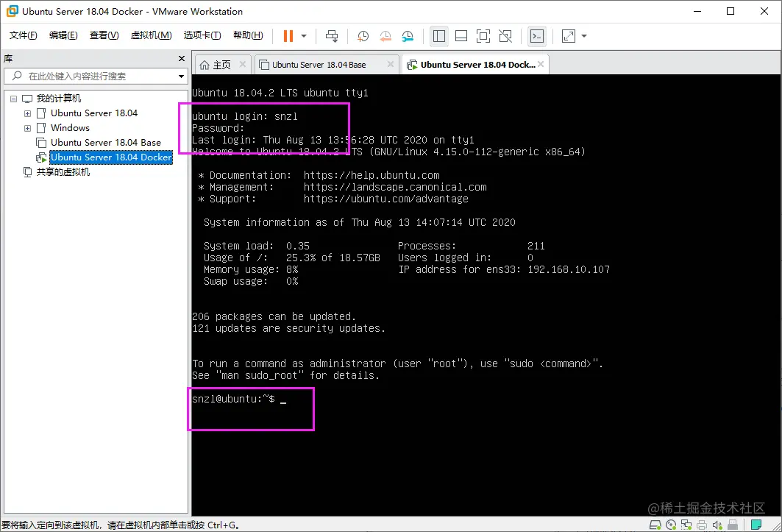Open the 文件(F) menu
782x532 pixels.
coord(23,35)
